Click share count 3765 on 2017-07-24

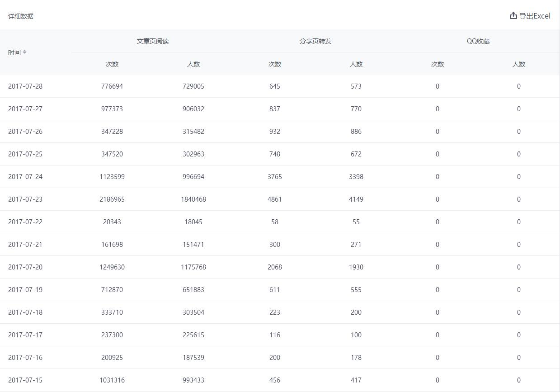[x=275, y=177]
